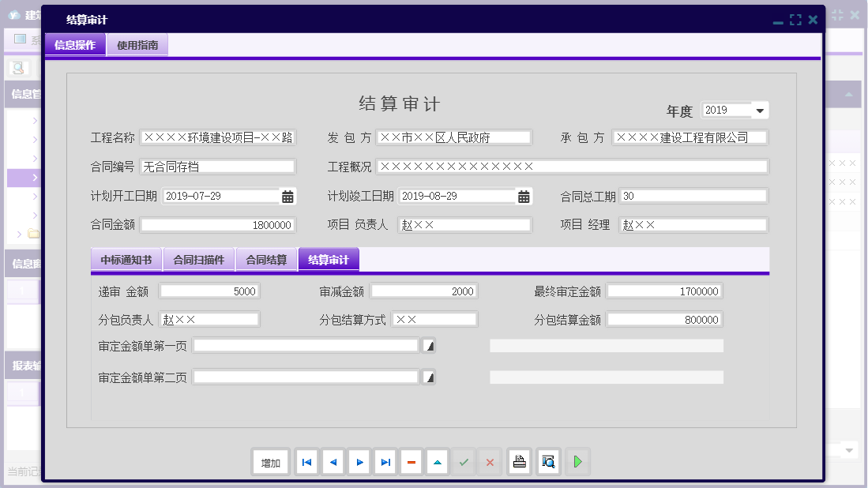Screen dimensions: 868x488
Task: Print the settlement audit form
Action: (519, 462)
